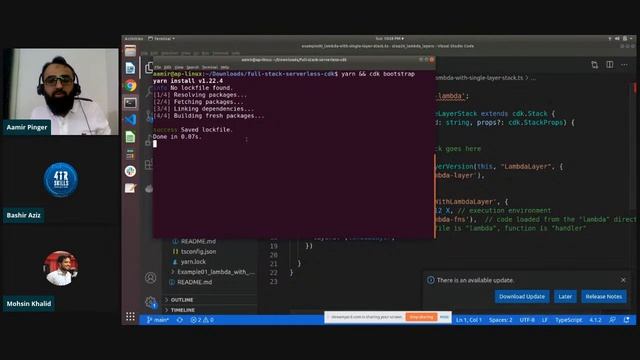Open Visual Studio Code dock icon

pos(130,120)
